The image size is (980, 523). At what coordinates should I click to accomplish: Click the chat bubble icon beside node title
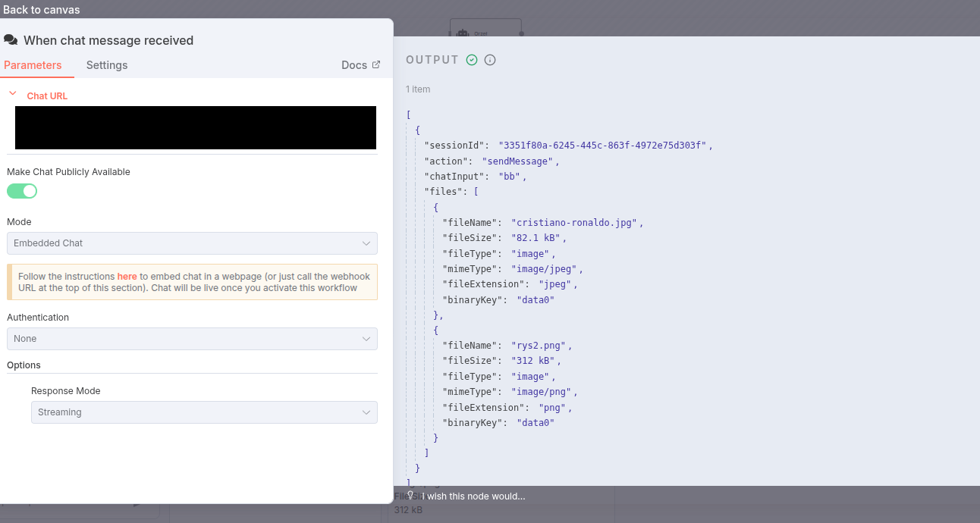pyautogui.click(x=11, y=40)
